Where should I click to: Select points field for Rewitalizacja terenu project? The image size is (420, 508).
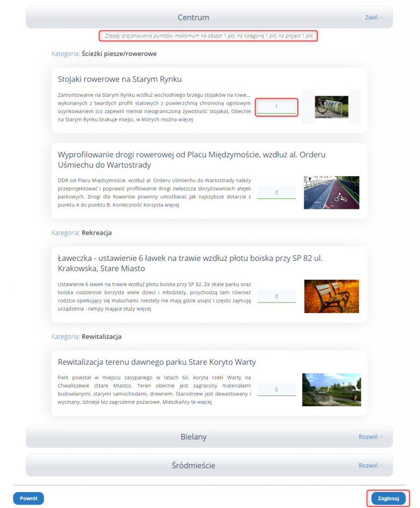pyautogui.click(x=277, y=389)
